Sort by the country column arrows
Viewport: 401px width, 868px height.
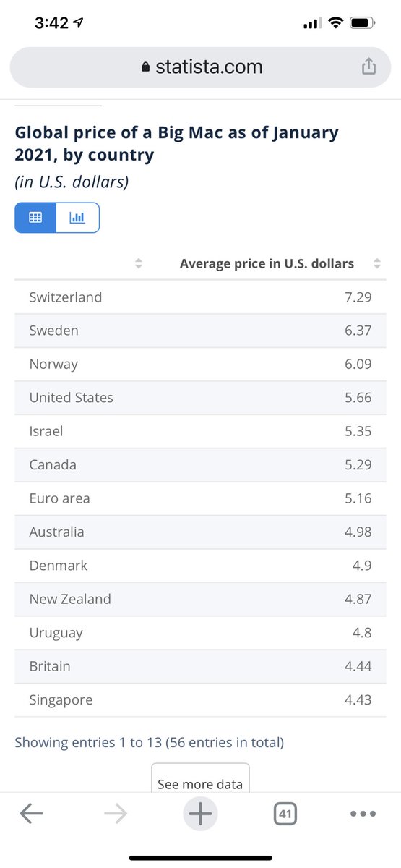(139, 264)
